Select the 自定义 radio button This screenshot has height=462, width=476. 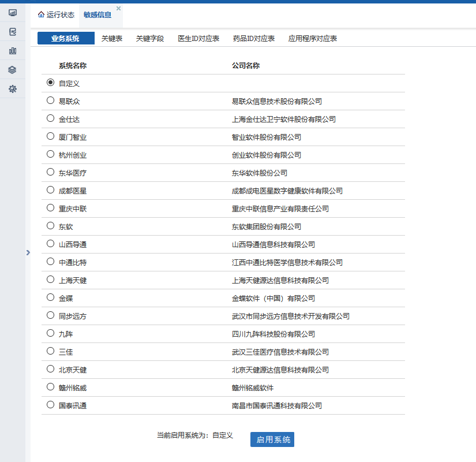(50, 83)
